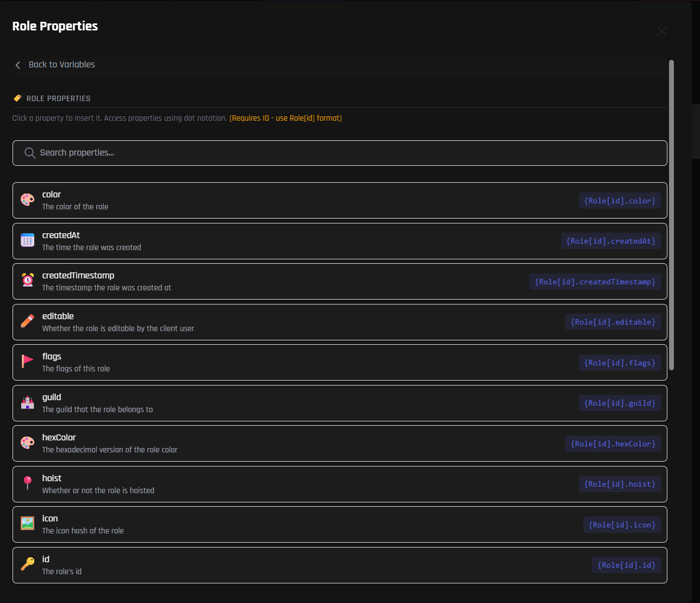Insert the {Role[id].createdTimestamp} variable tag
Image resolution: width=700 pixels, height=603 pixels.
pos(595,282)
